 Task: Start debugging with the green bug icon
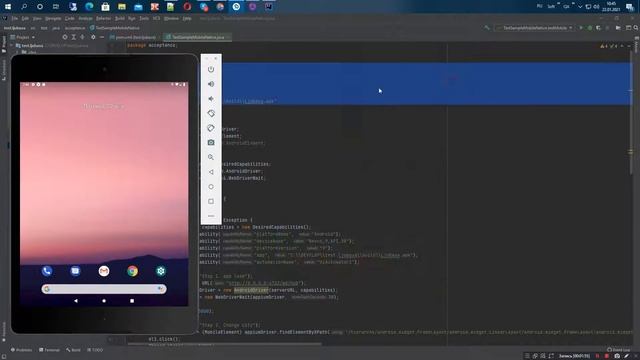pyautogui.click(x=590, y=28)
